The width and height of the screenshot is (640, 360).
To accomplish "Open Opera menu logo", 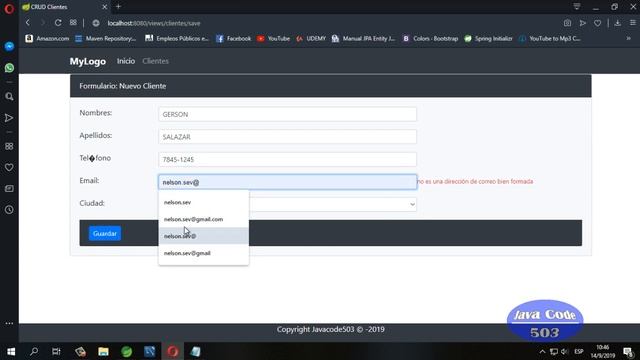I will click(x=9, y=9).
